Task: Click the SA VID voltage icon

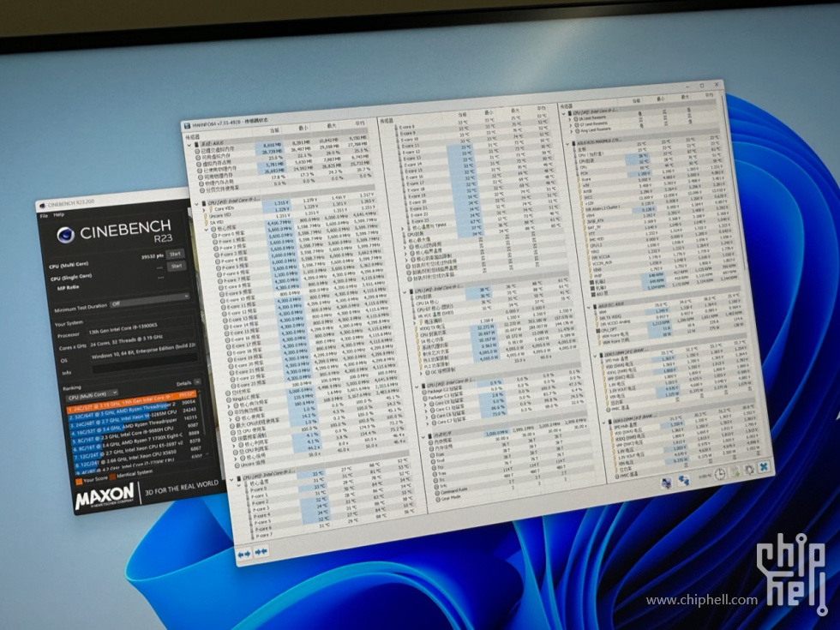Action: 207,223
